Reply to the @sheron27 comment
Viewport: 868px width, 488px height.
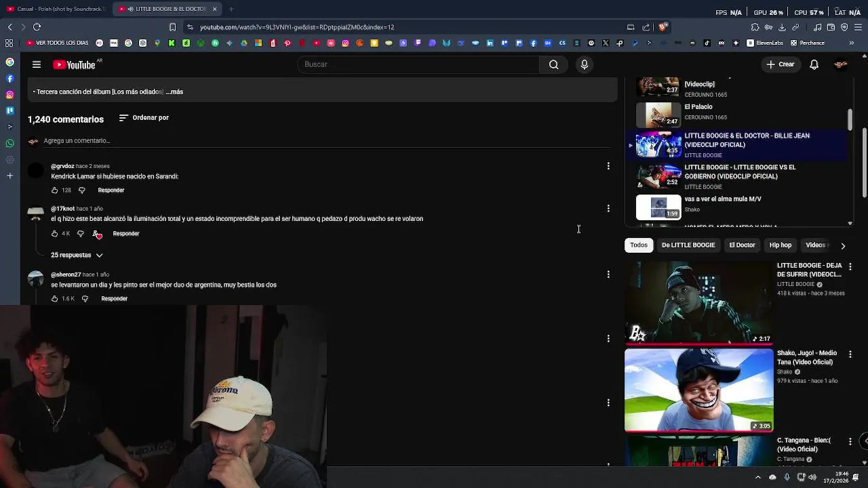[x=114, y=299]
